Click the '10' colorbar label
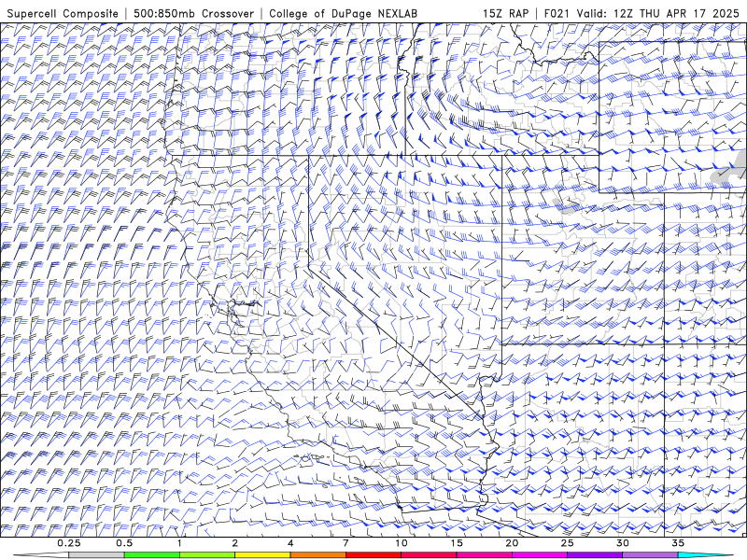Screen dimensions: 747x560 coord(402,543)
